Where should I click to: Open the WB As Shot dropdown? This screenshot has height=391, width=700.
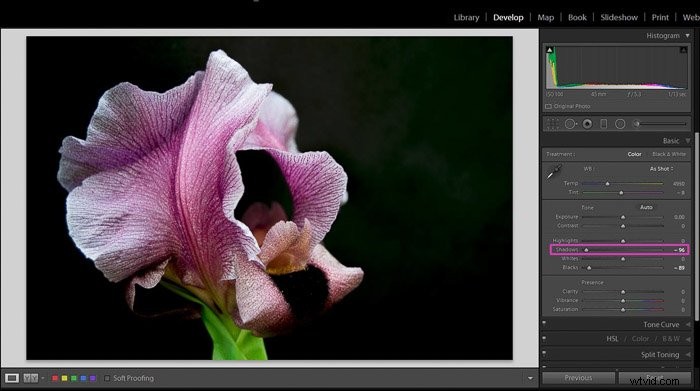click(662, 169)
